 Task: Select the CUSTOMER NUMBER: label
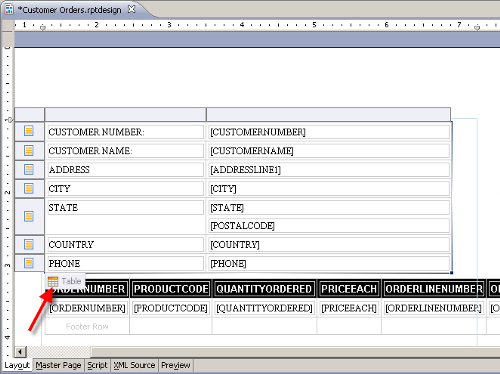[126, 132]
